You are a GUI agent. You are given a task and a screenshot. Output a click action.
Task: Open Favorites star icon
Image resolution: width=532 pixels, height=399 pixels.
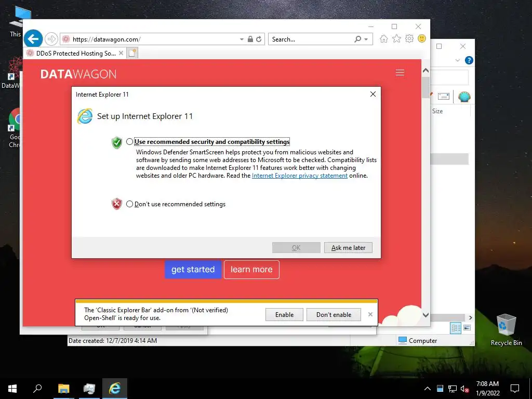coord(396,38)
